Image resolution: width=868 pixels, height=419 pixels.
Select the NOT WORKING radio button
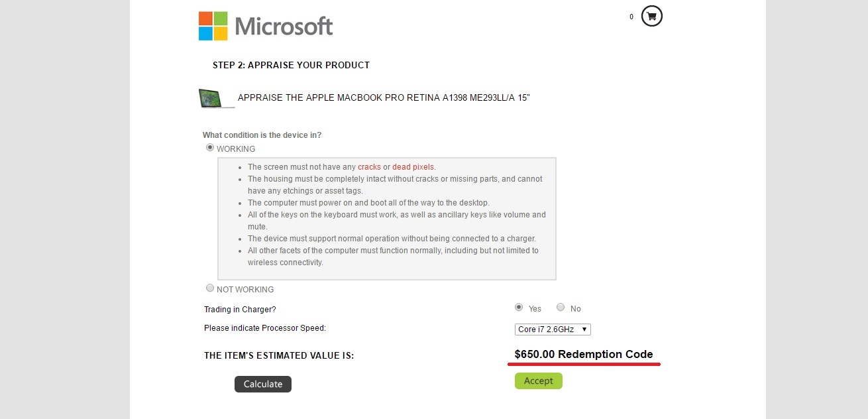[x=210, y=288]
